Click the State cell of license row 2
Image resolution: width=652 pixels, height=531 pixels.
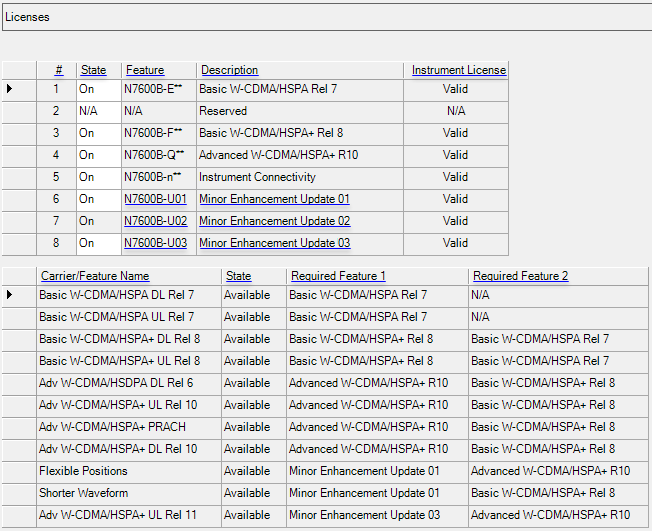pyautogui.click(x=99, y=111)
